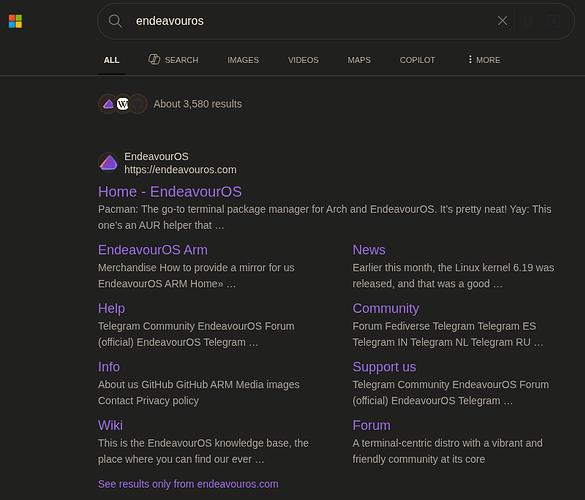The height and width of the screenshot is (500, 585).
Task: Select the ALL tab
Action: pyautogui.click(x=112, y=60)
